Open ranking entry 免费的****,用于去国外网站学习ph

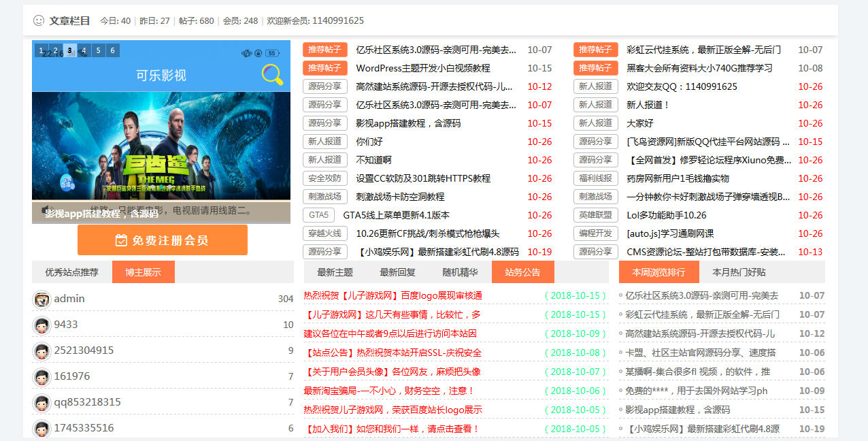point(697,391)
